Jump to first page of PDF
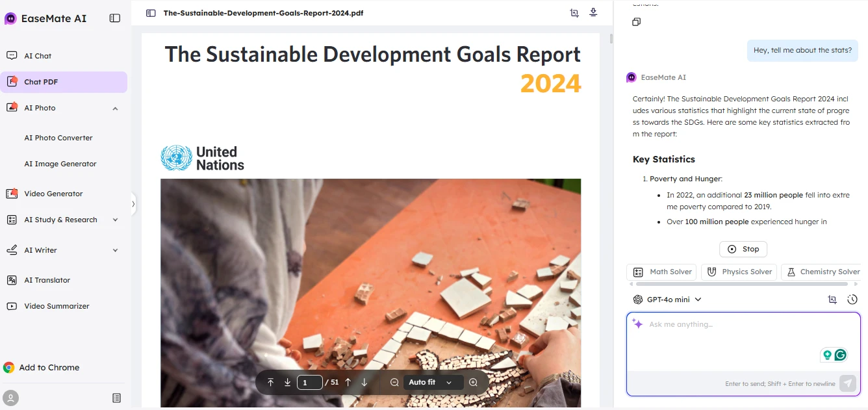The width and height of the screenshot is (868, 410). 271,382
